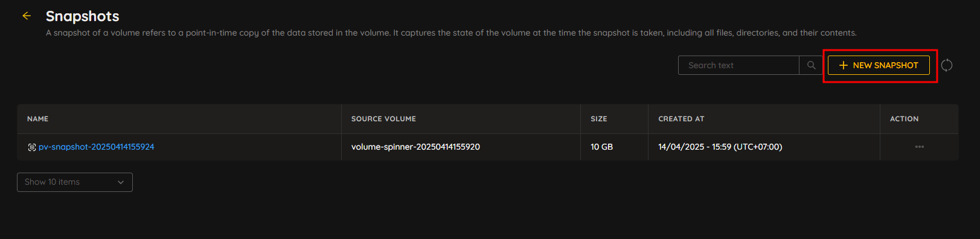Click the plus icon in New Snapshot
Image resolution: width=980 pixels, height=239 pixels.
coord(844,65)
